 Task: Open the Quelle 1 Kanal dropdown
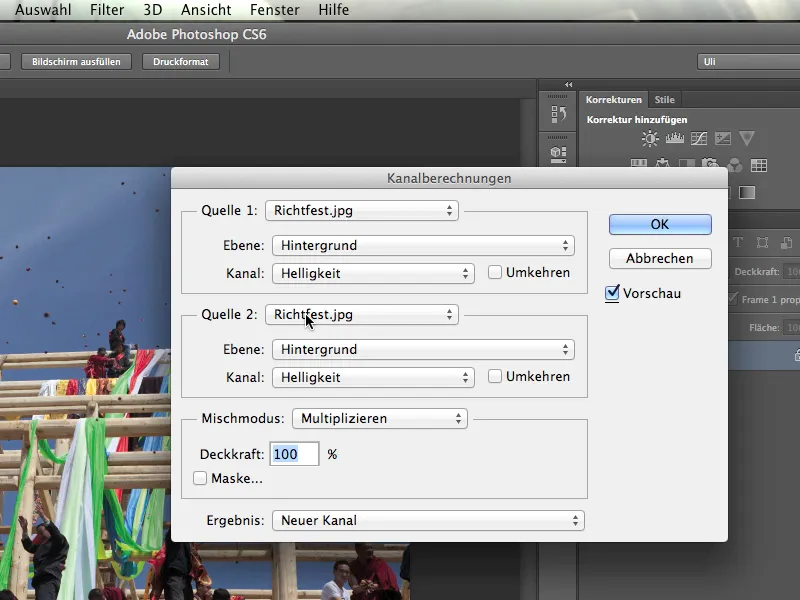point(373,273)
